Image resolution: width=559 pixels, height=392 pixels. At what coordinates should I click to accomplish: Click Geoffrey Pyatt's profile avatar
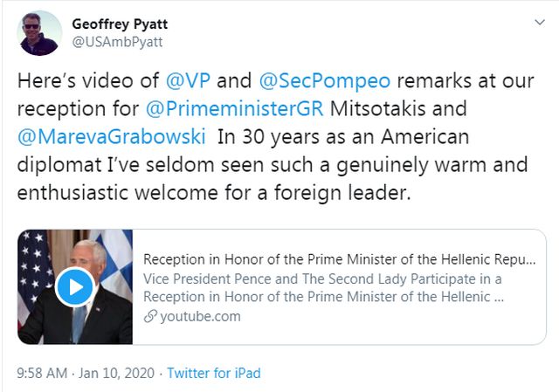tap(39, 32)
